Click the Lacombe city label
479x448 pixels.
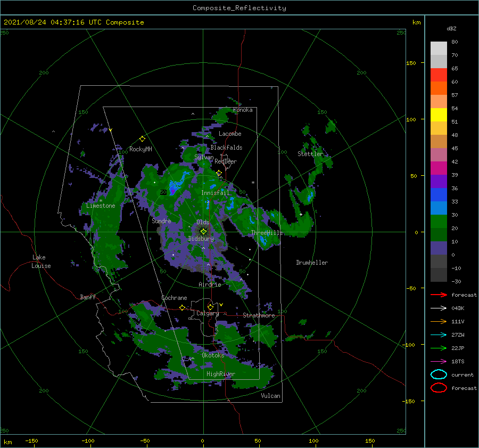[x=230, y=134]
